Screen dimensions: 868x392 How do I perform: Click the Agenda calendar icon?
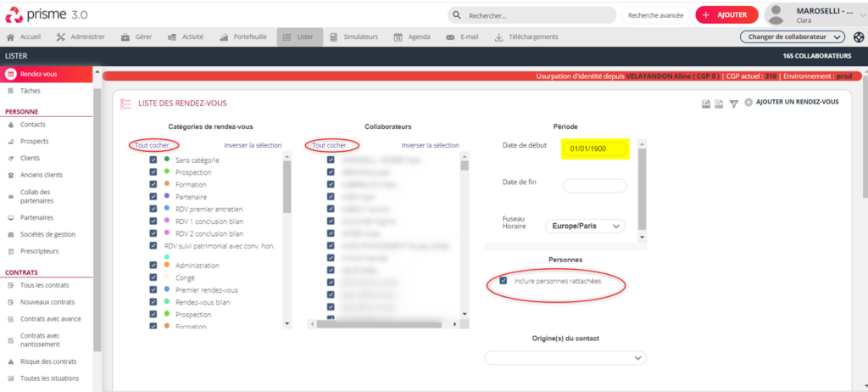(x=398, y=37)
